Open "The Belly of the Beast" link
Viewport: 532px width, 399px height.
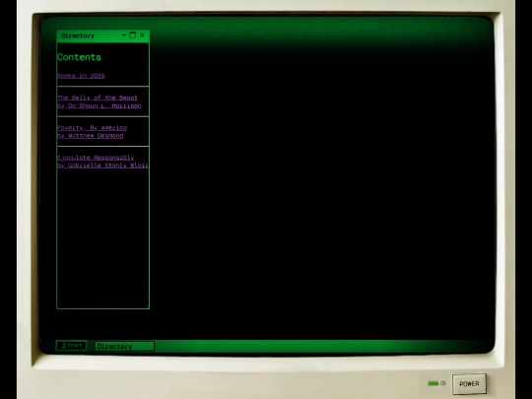click(100, 101)
